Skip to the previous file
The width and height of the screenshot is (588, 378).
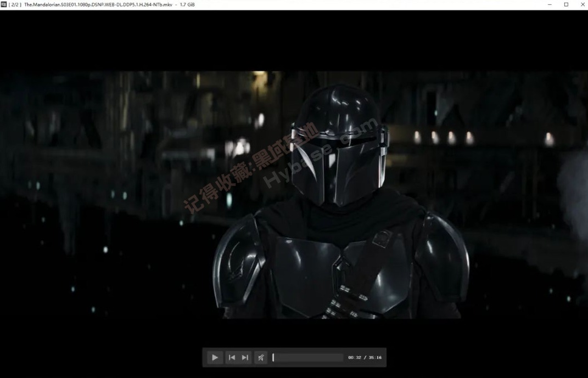pyautogui.click(x=232, y=357)
